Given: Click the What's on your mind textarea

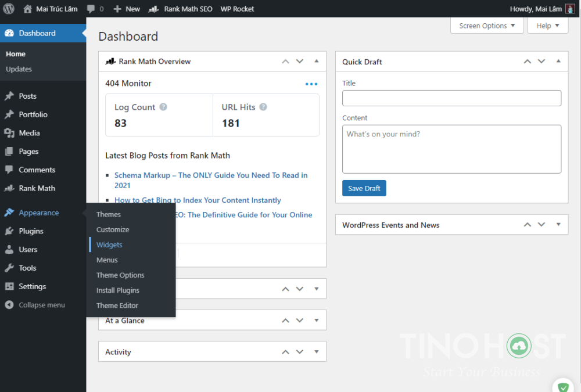Looking at the screenshot, I should [451, 149].
